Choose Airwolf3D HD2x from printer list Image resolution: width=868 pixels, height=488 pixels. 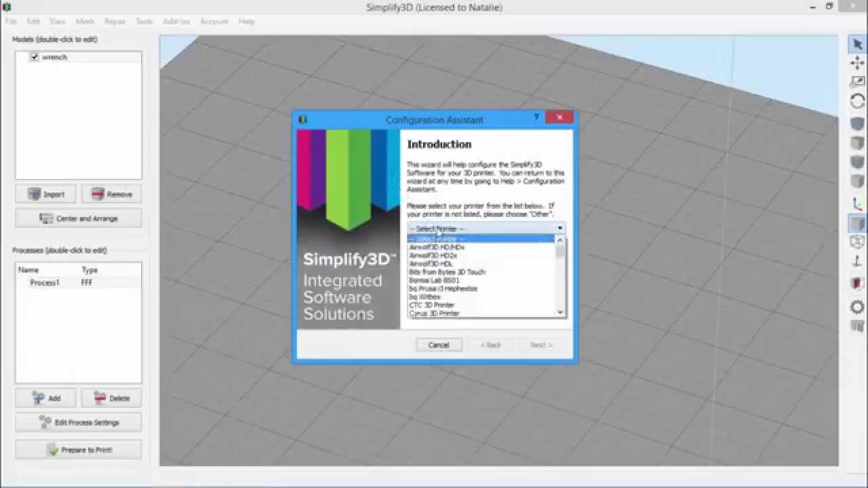[481, 256]
